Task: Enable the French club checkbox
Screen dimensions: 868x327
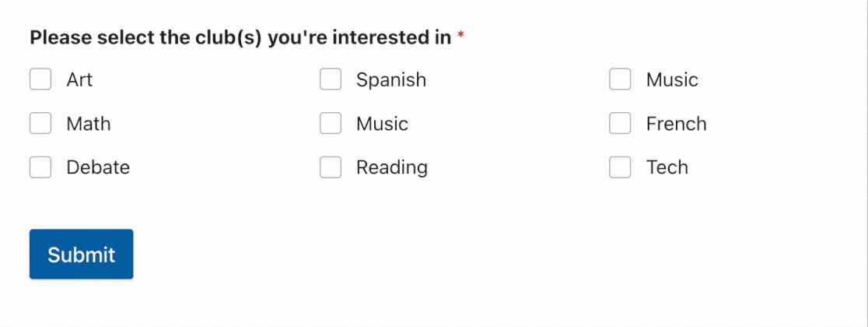Action: [x=620, y=124]
